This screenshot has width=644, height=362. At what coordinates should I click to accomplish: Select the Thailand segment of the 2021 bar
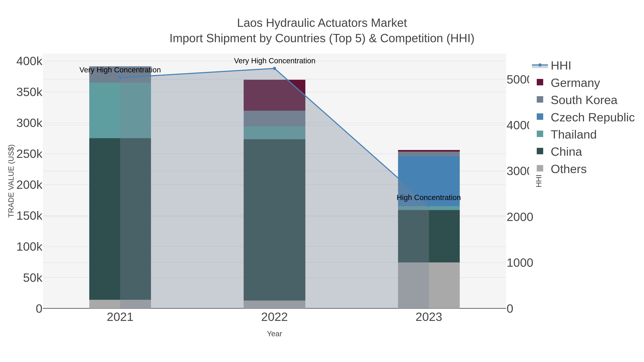[x=120, y=110]
